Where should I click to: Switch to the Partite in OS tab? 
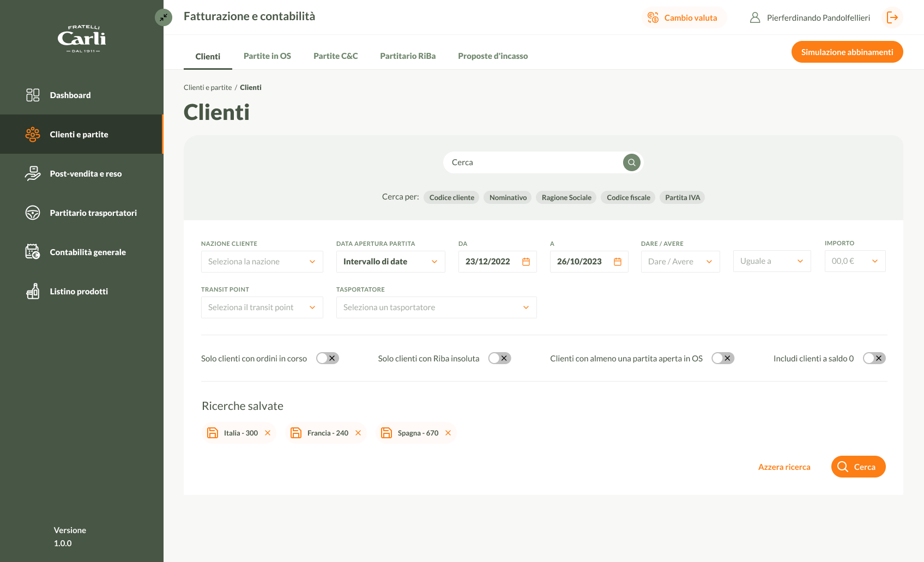pyautogui.click(x=267, y=56)
